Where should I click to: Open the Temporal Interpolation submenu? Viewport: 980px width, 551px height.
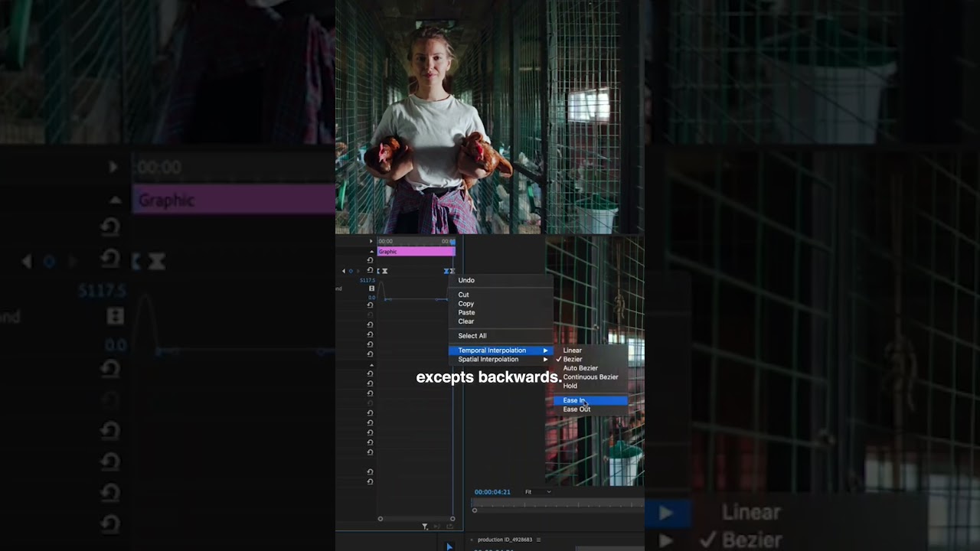click(x=500, y=350)
